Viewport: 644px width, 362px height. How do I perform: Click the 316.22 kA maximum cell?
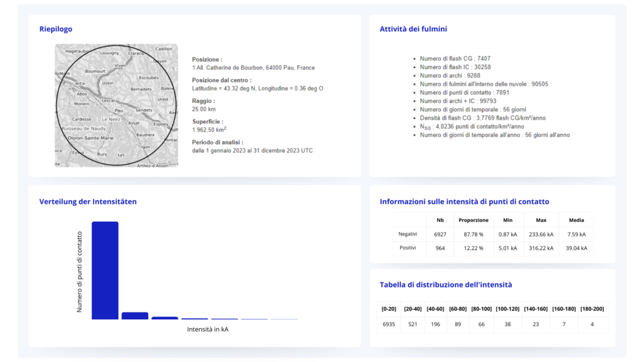click(x=541, y=248)
